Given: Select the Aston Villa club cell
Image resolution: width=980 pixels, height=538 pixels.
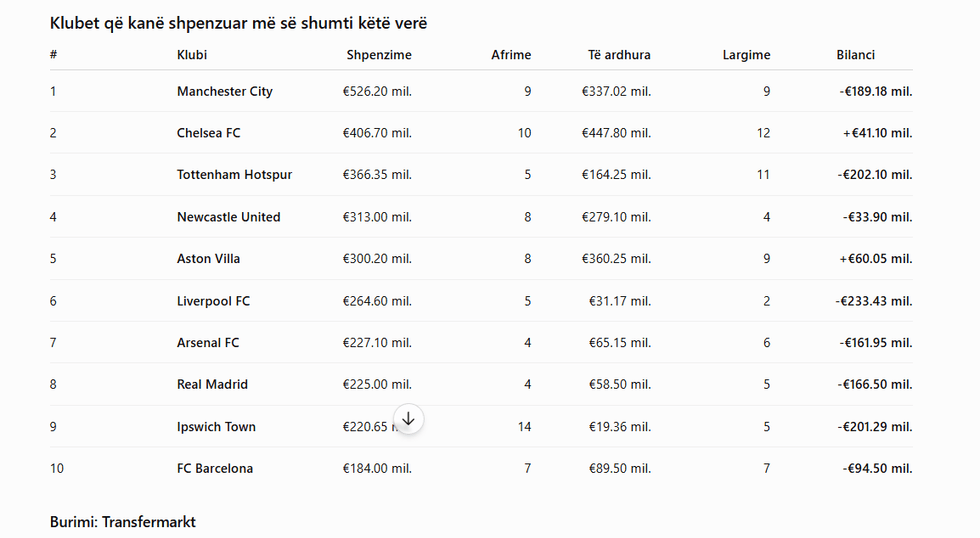Looking at the screenshot, I should pyautogui.click(x=208, y=259).
